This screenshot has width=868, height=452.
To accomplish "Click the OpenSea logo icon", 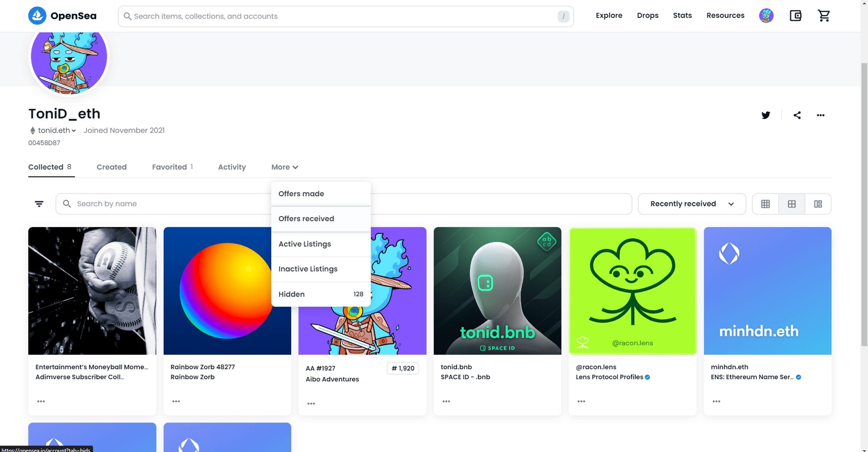I will (x=37, y=16).
